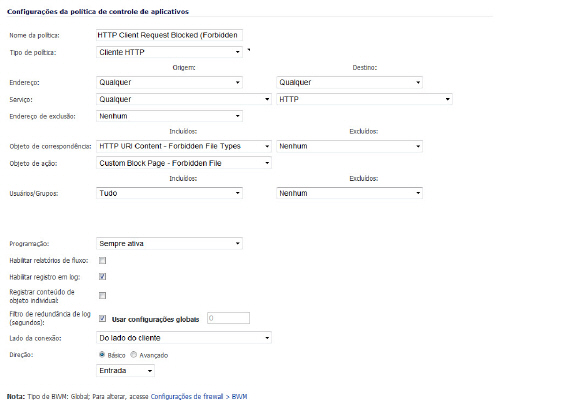Open destination Endereço dropdown

(x=349, y=82)
